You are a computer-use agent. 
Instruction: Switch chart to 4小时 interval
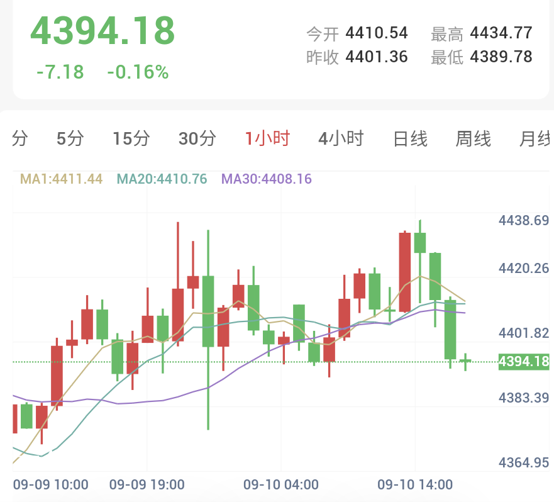coord(341,138)
